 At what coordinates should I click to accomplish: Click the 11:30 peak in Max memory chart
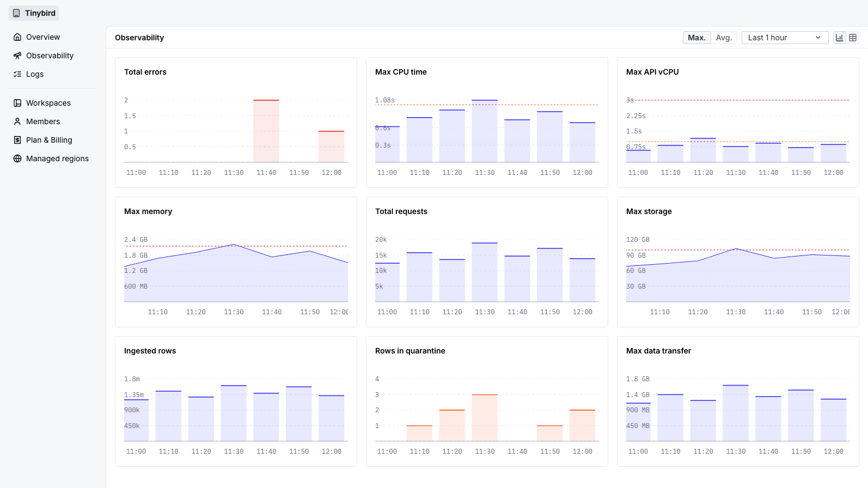click(234, 245)
